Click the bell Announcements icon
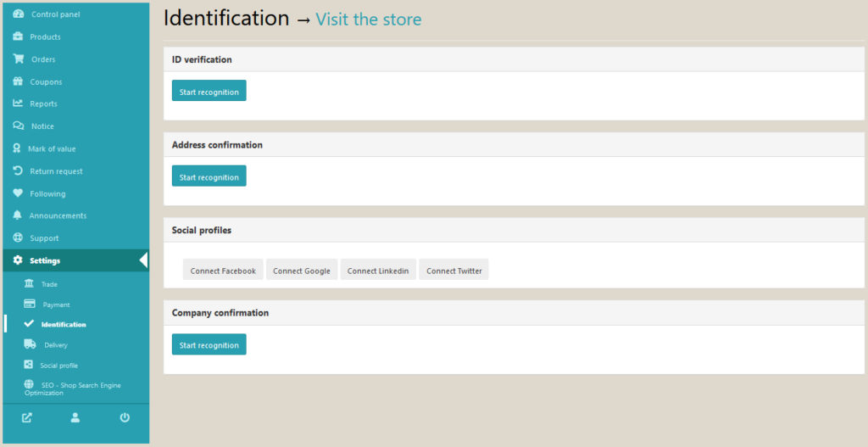This screenshot has height=447, width=868. point(18,215)
